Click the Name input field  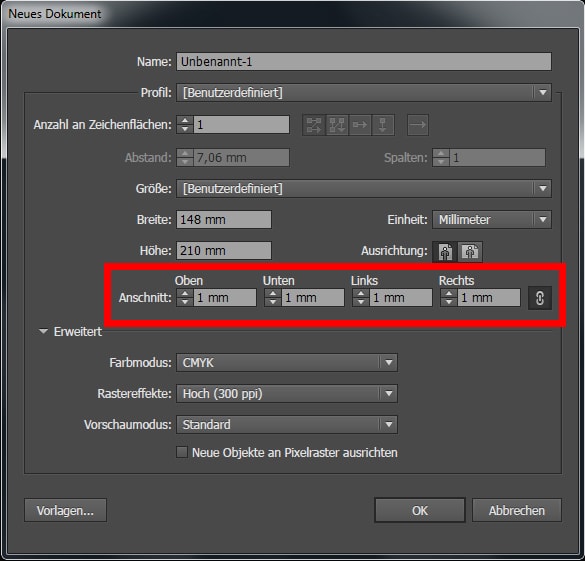coord(364,62)
